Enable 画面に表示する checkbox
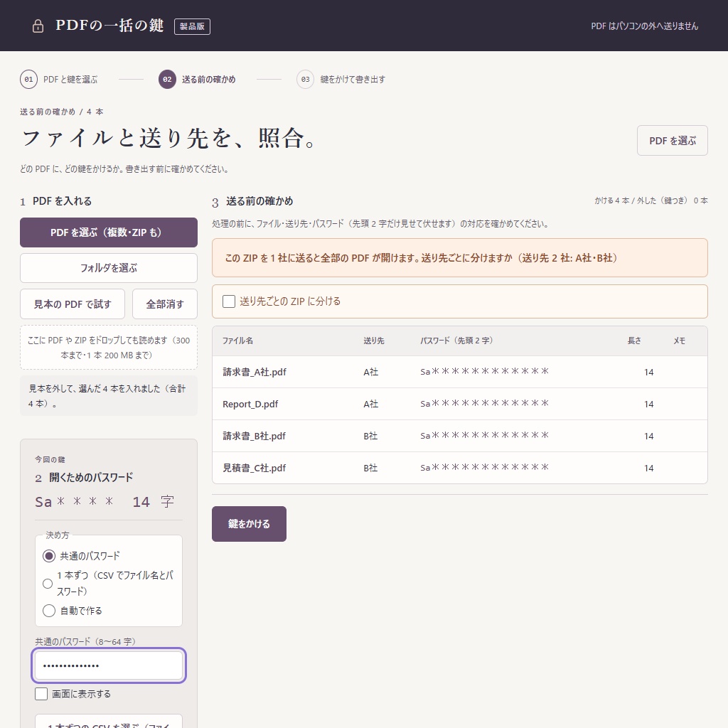The image size is (728, 728). (x=41, y=694)
